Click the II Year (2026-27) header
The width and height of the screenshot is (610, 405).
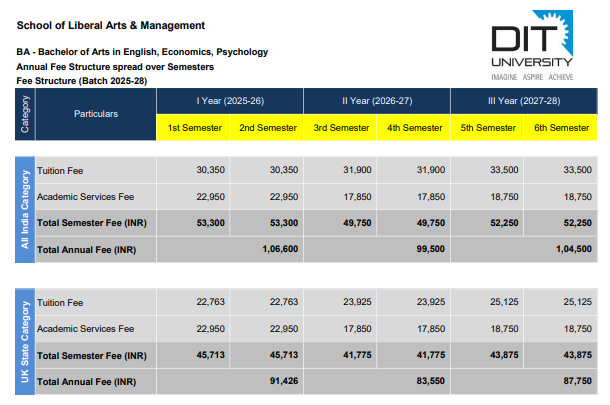click(377, 101)
